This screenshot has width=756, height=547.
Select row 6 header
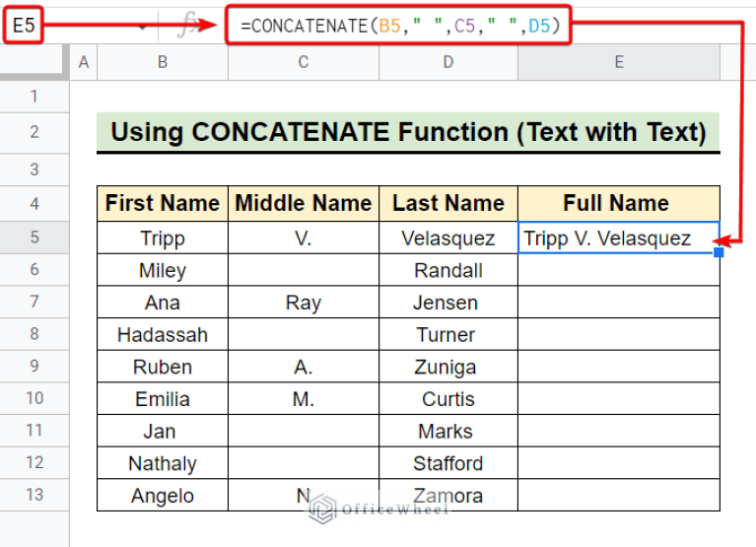click(x=34, y=269)
